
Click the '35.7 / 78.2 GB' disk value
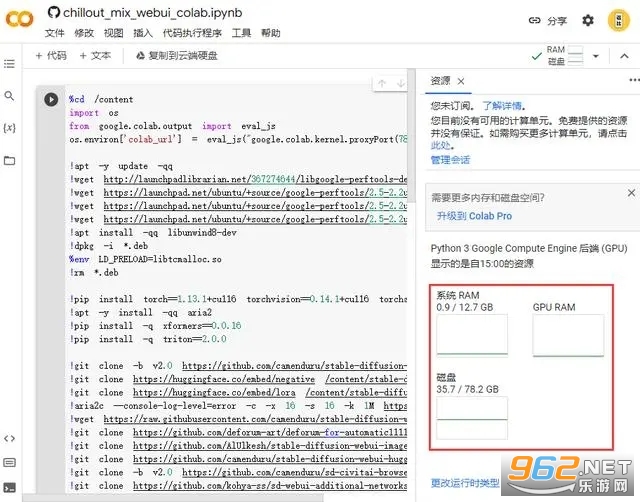tap(467, 389)
